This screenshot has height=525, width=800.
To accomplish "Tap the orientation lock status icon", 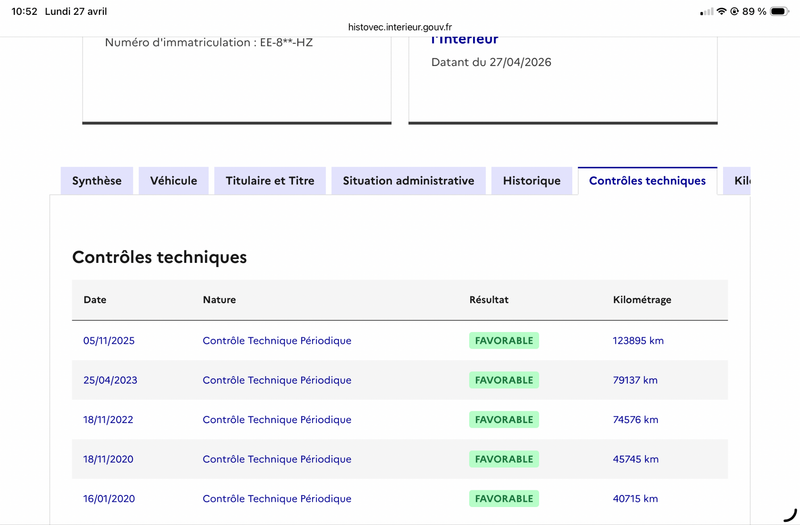I will click(x=734, y=11).
